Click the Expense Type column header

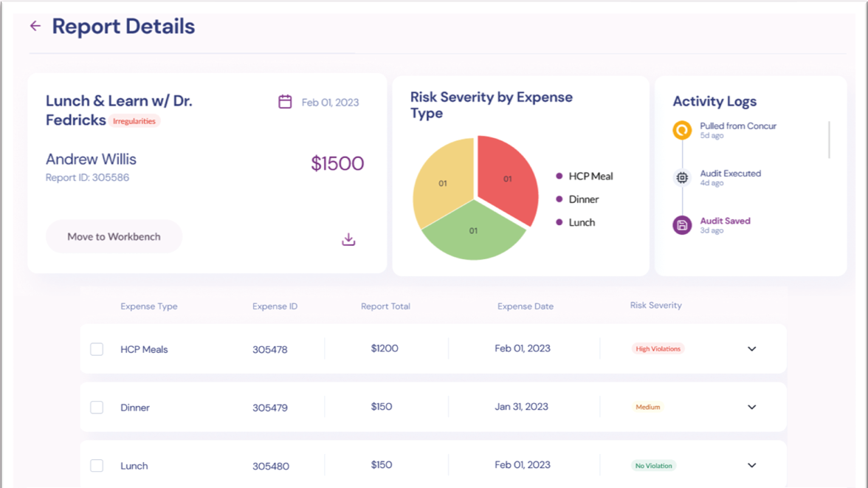point(148,306)
